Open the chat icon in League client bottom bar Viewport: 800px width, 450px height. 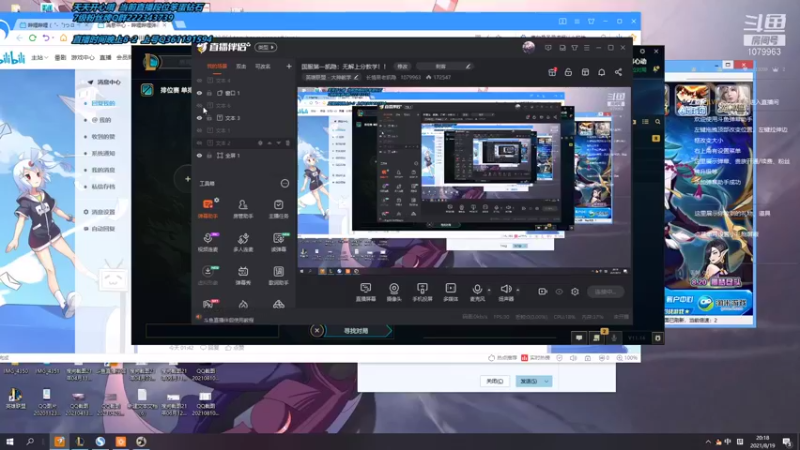tap(579, 338)
